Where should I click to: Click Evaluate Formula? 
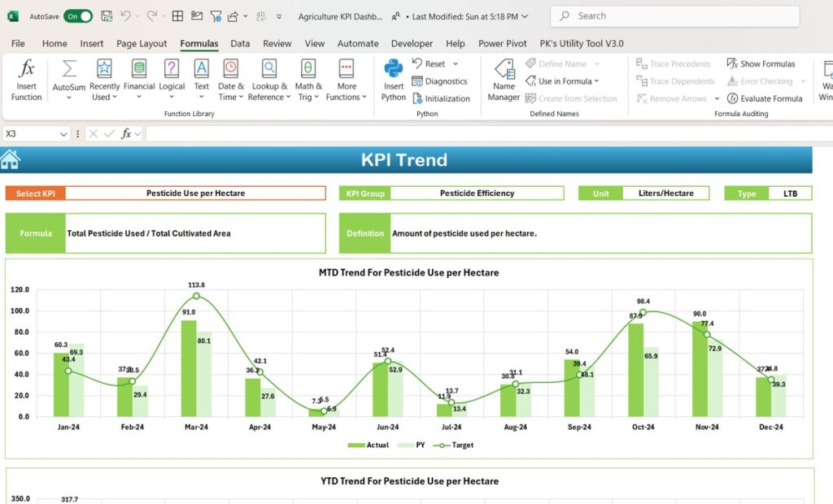tap(765, 99)
